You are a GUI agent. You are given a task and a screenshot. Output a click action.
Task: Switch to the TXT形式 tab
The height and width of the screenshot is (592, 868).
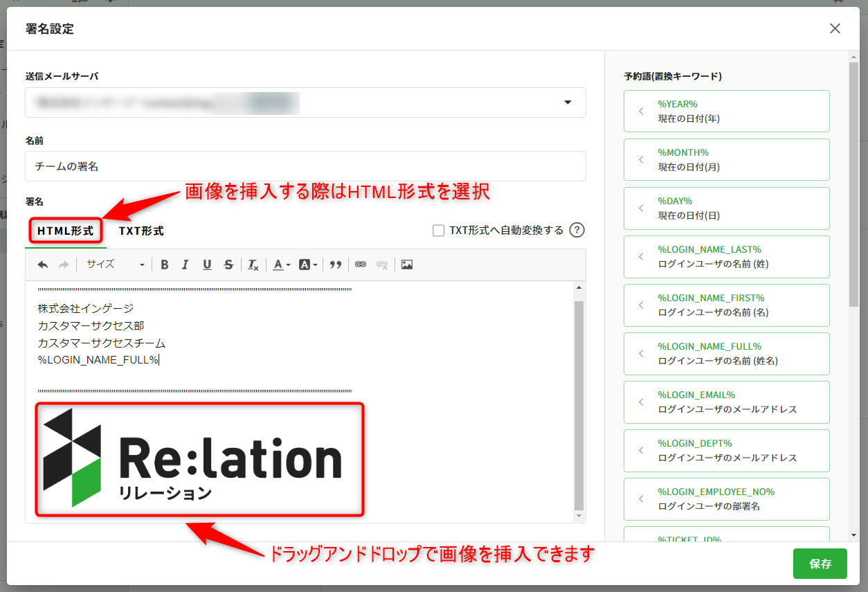coord(141,231)
